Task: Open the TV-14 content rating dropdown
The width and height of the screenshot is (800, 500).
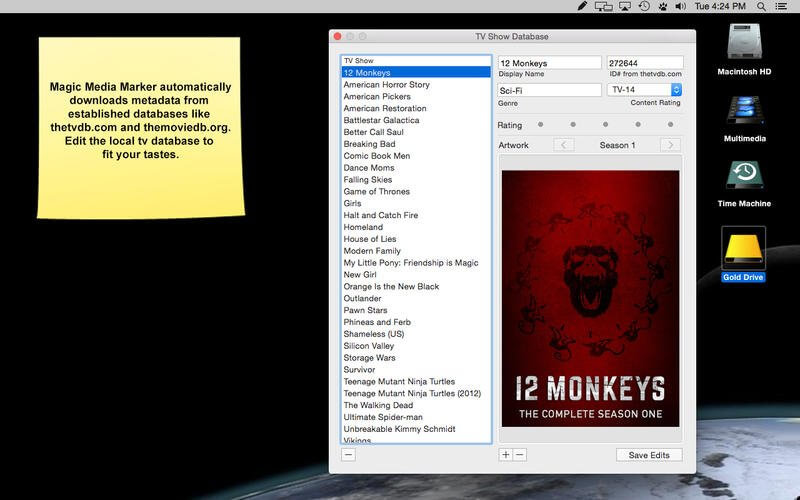Action: click(x=645, y=90)
